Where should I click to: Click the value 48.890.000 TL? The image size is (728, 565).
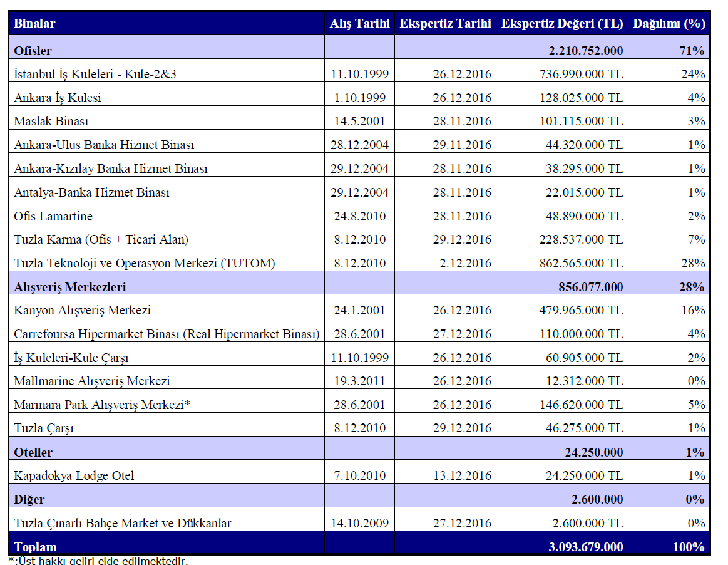click(585, 216)
